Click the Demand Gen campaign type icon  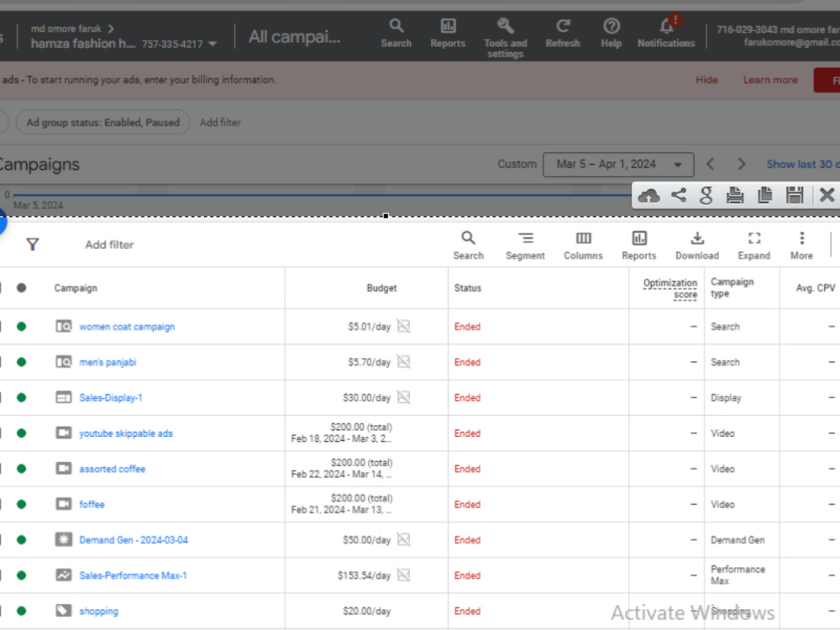[64, 539]
